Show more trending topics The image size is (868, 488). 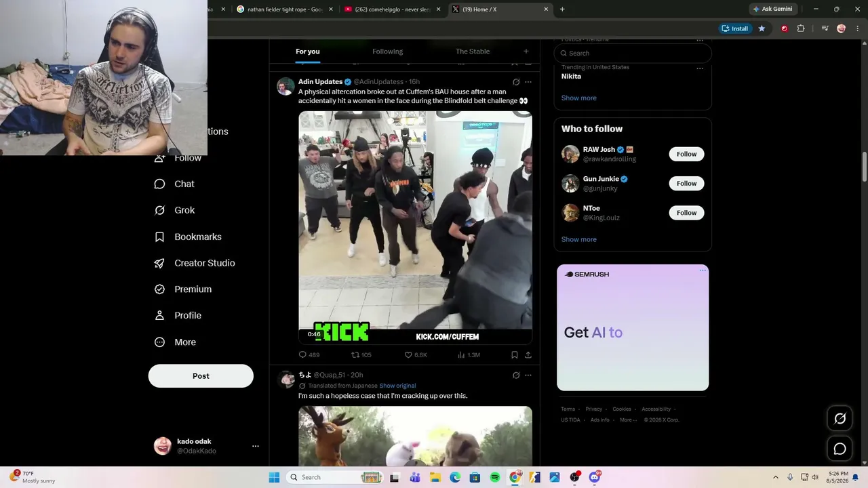click(x=578, y=98)
